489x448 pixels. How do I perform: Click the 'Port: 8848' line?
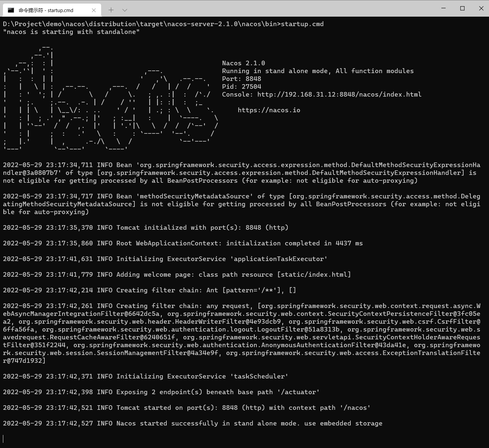pos(241,79)
